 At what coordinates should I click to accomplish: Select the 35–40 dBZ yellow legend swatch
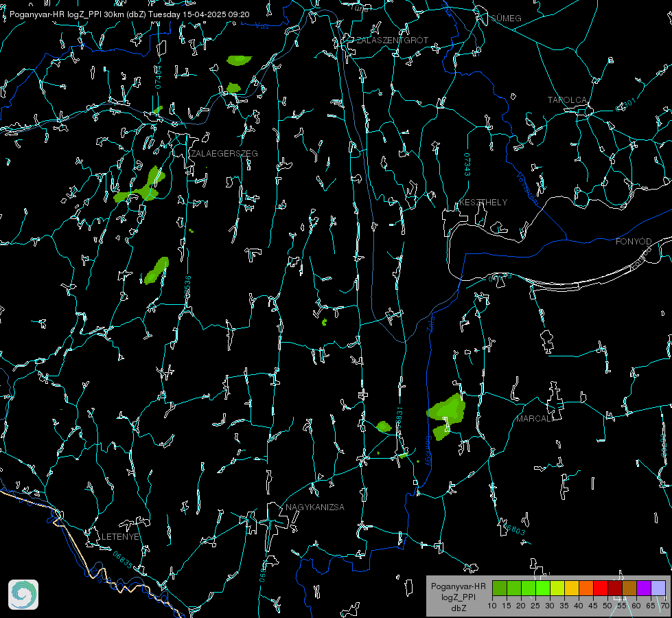(x=572, y=588)
